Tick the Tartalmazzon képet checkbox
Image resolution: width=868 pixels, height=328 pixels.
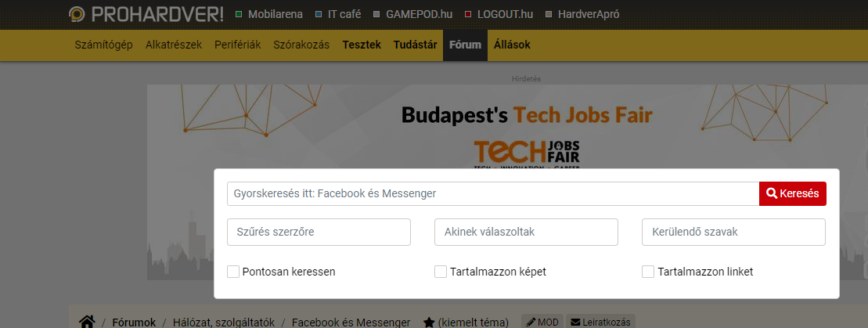click(441, 272)
